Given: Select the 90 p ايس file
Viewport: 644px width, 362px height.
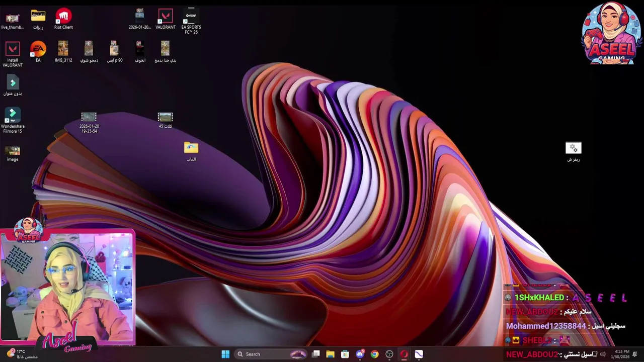Looking at the screenshot, I should click(114, 52).
